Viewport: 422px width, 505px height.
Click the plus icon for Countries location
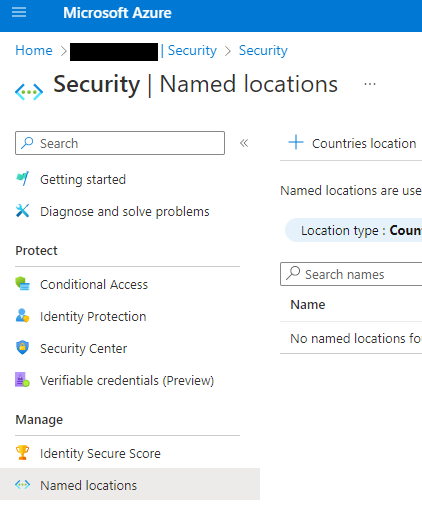(x=296, y=143)
